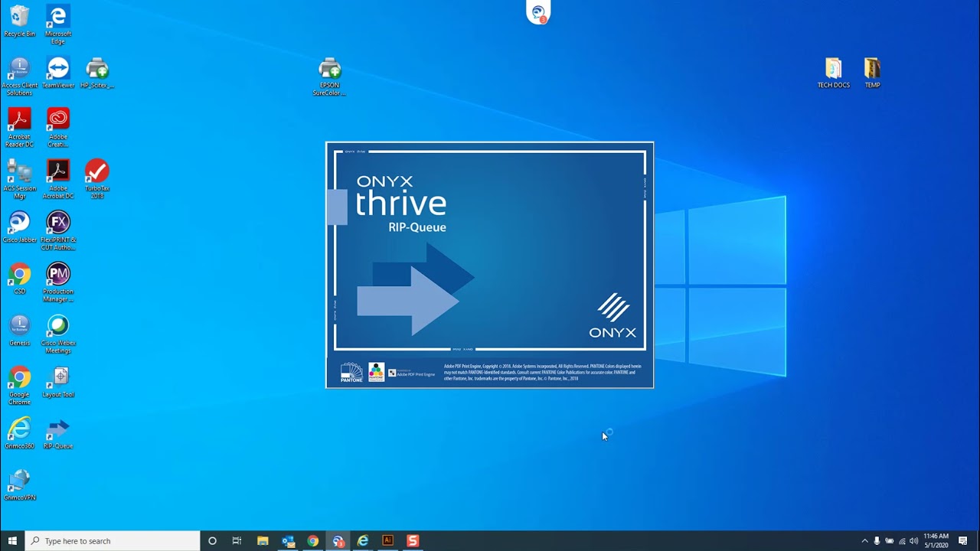Open Cortana from the taskbar
980x551 pixels.
click(x=212, y=541)
